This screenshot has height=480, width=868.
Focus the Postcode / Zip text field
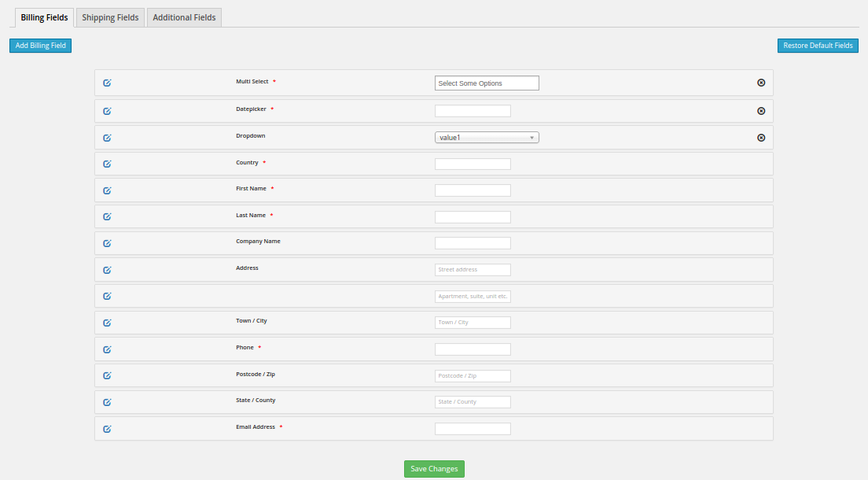[473, 376]
